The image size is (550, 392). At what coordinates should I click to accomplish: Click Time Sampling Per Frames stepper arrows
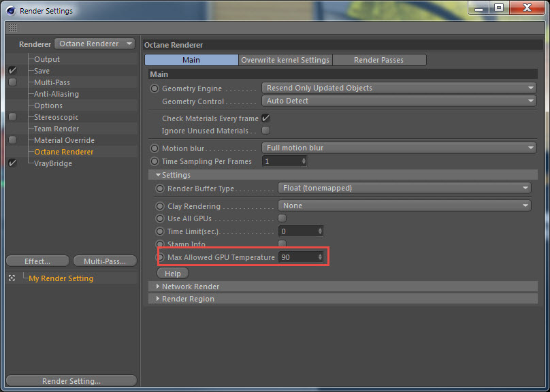(x=304, y=161)
